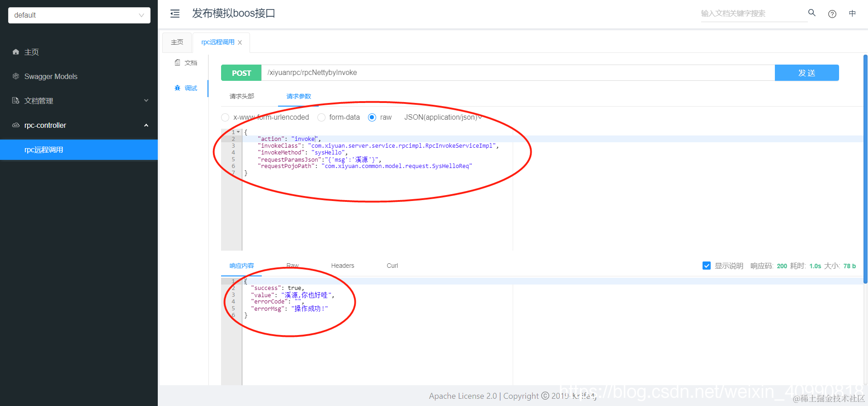Open the 调试 side tab
868x406 pixels.
(x=186, y=88)
